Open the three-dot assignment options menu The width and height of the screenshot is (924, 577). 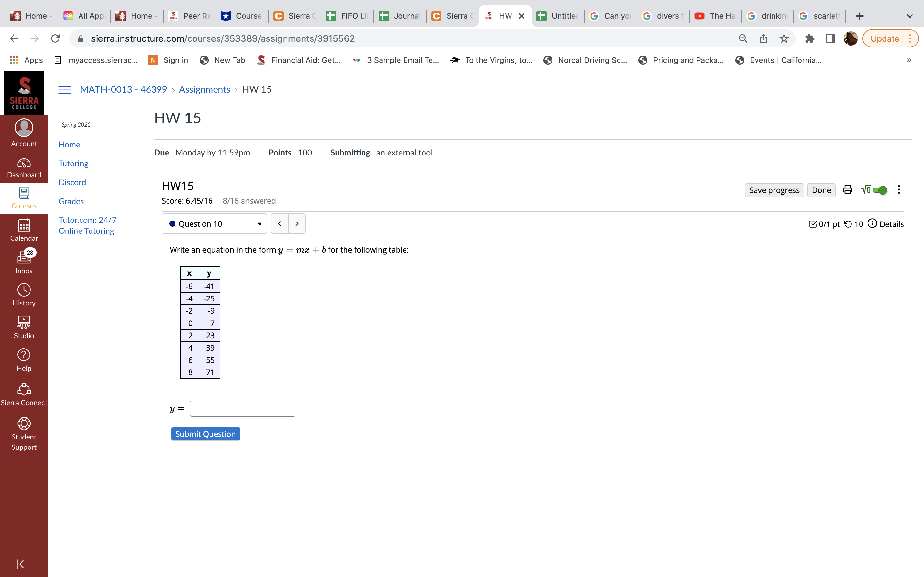(899, 190)
